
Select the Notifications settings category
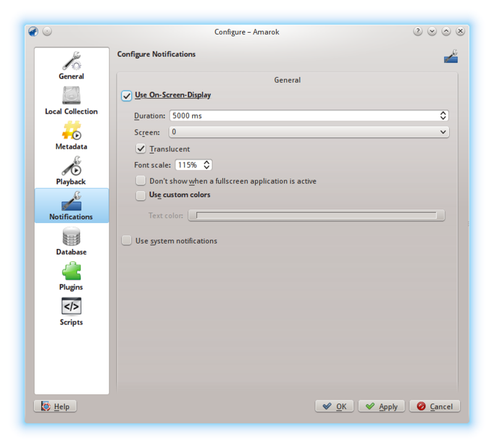point(72,206)
